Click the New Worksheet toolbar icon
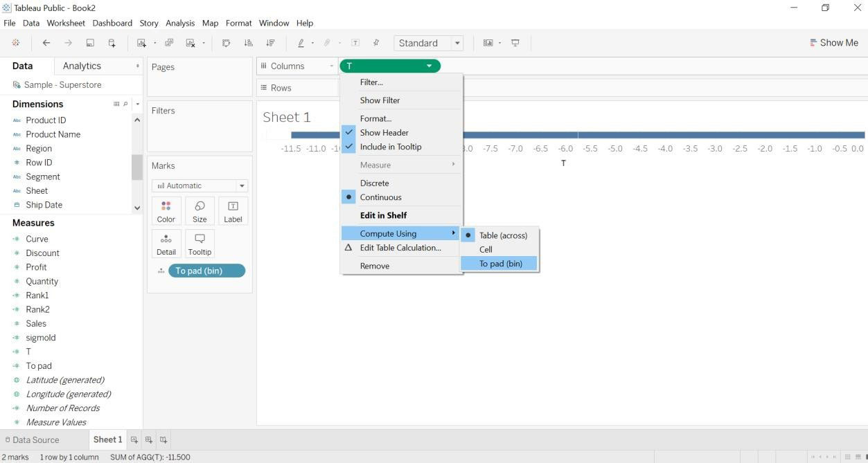The width and height of the screenshot is (868, 463). [141, 43]
